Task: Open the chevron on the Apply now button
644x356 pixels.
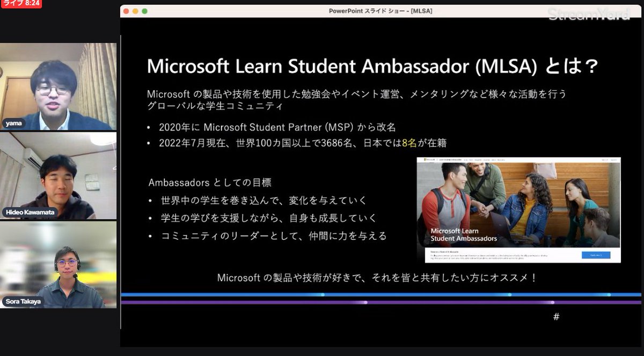Action: coord(601,255)
